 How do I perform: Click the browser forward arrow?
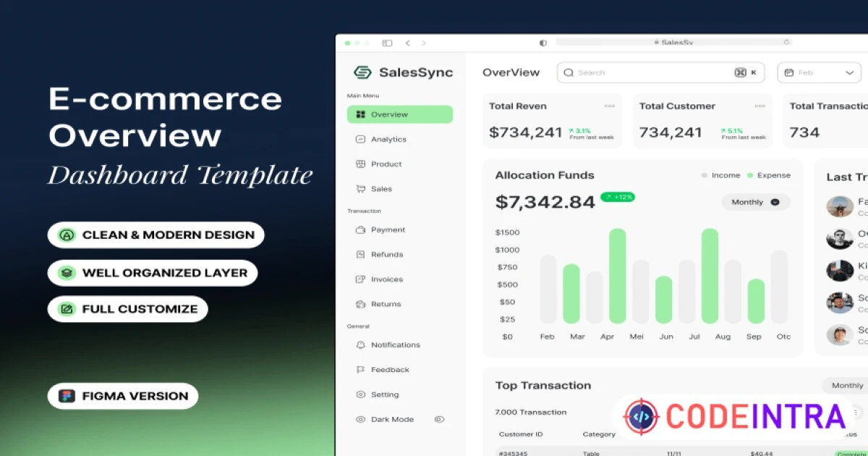tap(424, 43)
